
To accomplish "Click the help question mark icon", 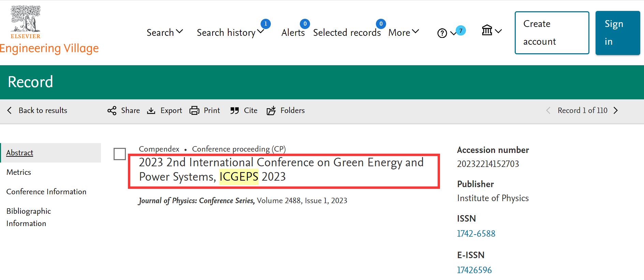I will [442, 33].
